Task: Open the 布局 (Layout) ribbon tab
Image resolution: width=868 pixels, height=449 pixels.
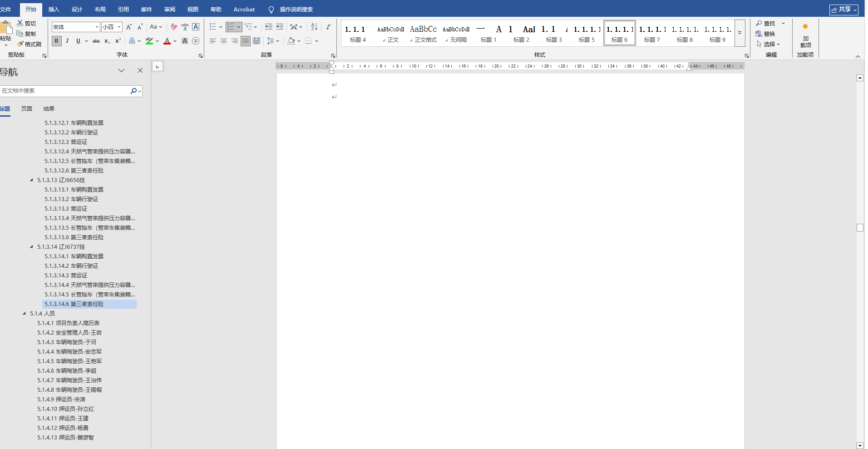Action: [100, 10]
